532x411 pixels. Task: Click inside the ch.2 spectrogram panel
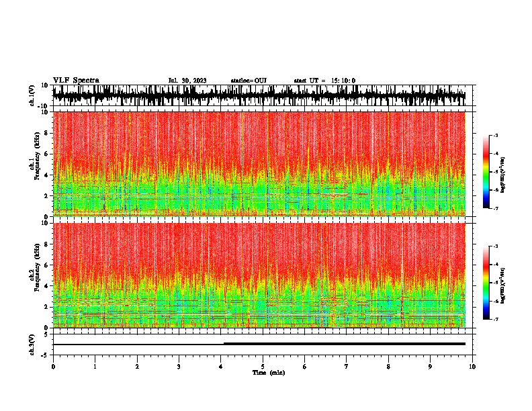(x=259, y=275)
